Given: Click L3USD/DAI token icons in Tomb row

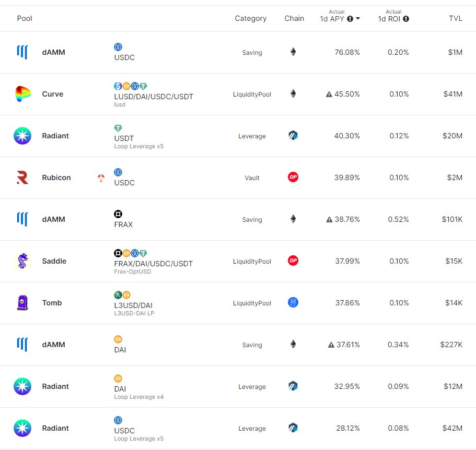Looking at the screenshot, I should point(122,295).
